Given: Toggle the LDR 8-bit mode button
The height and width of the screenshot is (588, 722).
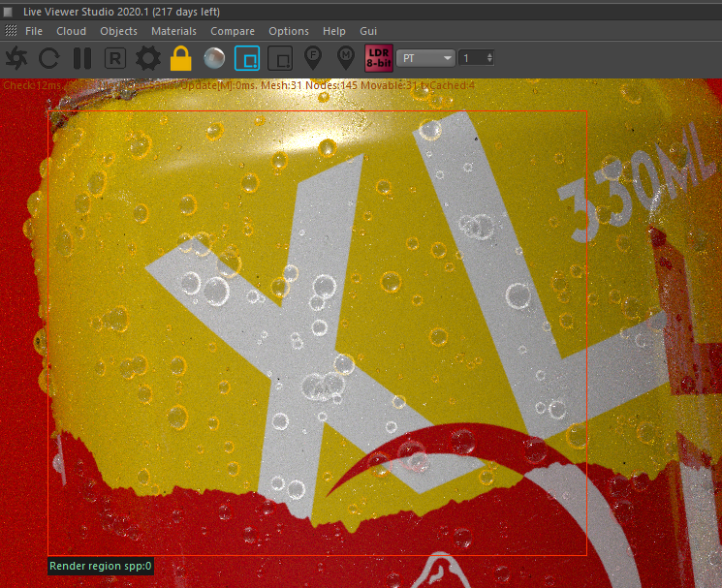Looking at the screenshot, I should coord(379,58).
